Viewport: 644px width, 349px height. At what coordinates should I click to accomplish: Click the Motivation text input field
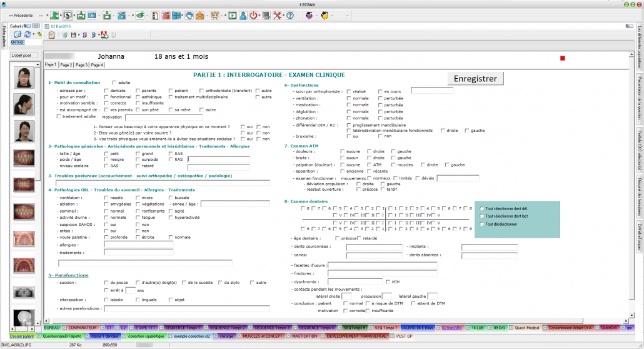tap(163, 117)
